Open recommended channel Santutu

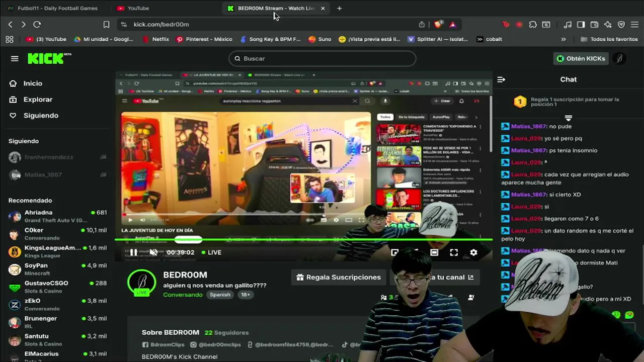[58, 339]
